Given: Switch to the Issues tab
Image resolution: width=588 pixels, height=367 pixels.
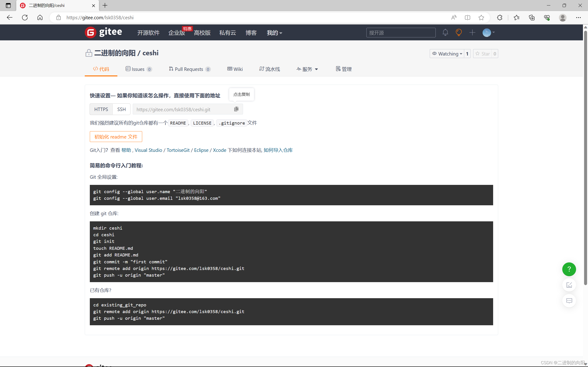Looking at the screenshot, I should coord(139,69).
